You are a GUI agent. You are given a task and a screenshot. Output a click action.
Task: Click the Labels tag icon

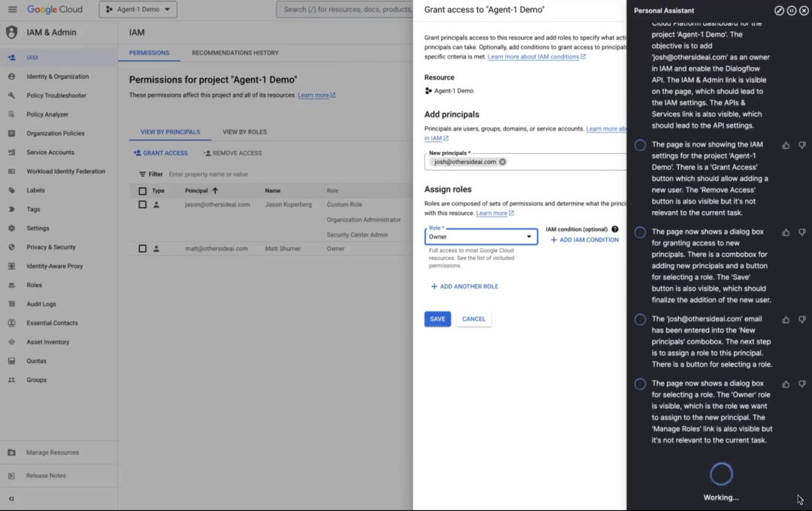tap(11, 191)
